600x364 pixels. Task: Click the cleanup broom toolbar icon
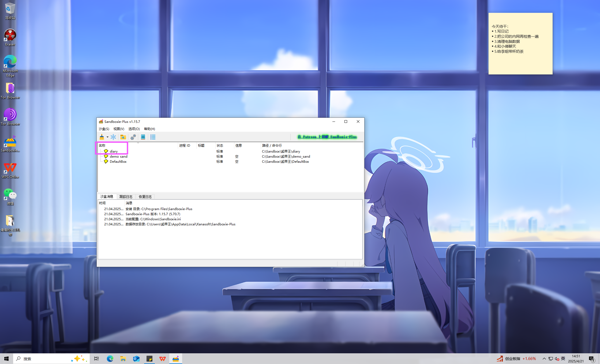(x=102, y=137)
